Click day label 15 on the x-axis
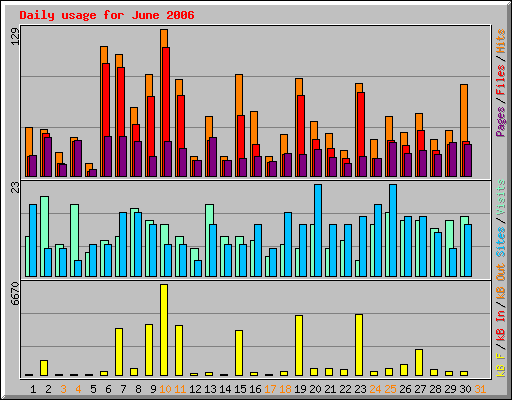This screenshot has width=512, height=400. coord(240,389)
